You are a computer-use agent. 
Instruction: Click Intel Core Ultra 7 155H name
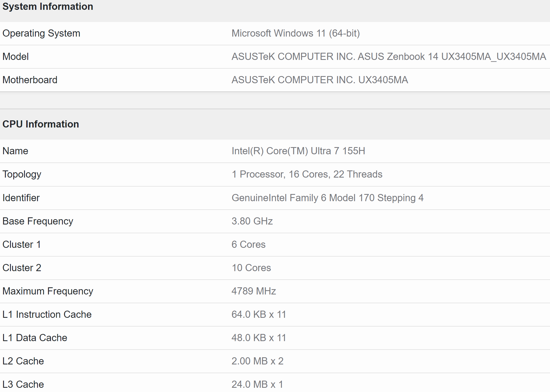(298, 151)
